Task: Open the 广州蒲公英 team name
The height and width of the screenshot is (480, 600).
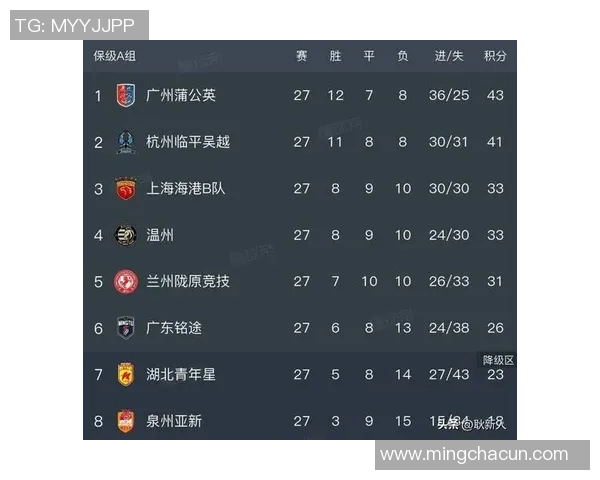Action: (x=180, y=96)
